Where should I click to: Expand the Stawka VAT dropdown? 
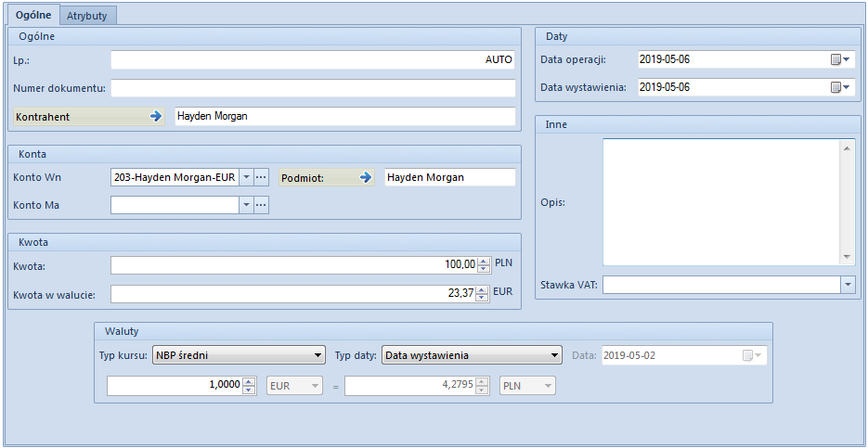[x=849, y=285]
